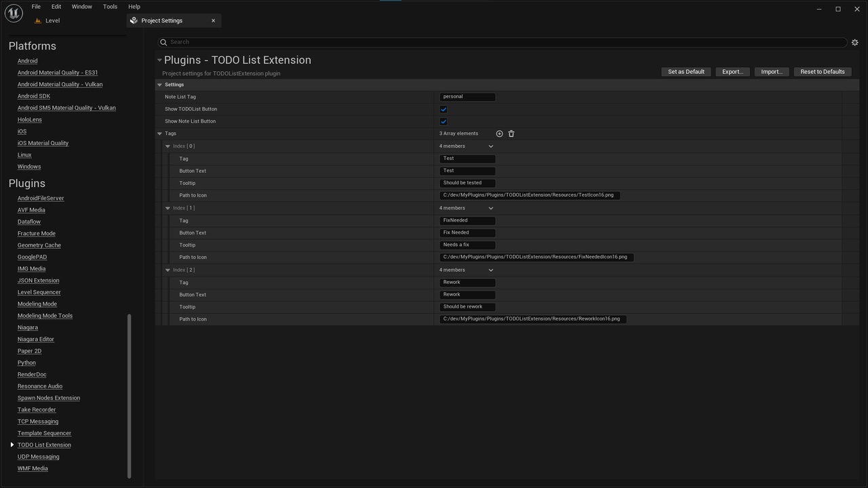The image size is (868, 488).
Task: Edit Index 1 Tag field 'FixNeeded'
Action: coord(467,220)
